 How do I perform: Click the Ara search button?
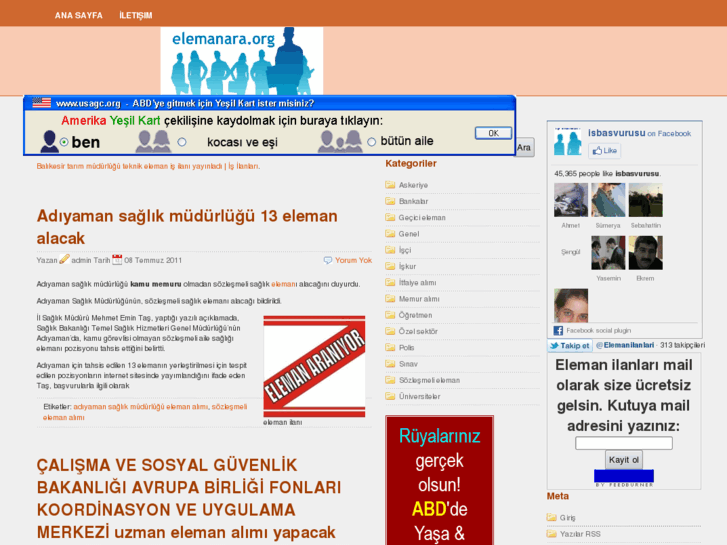pos(525,147)
